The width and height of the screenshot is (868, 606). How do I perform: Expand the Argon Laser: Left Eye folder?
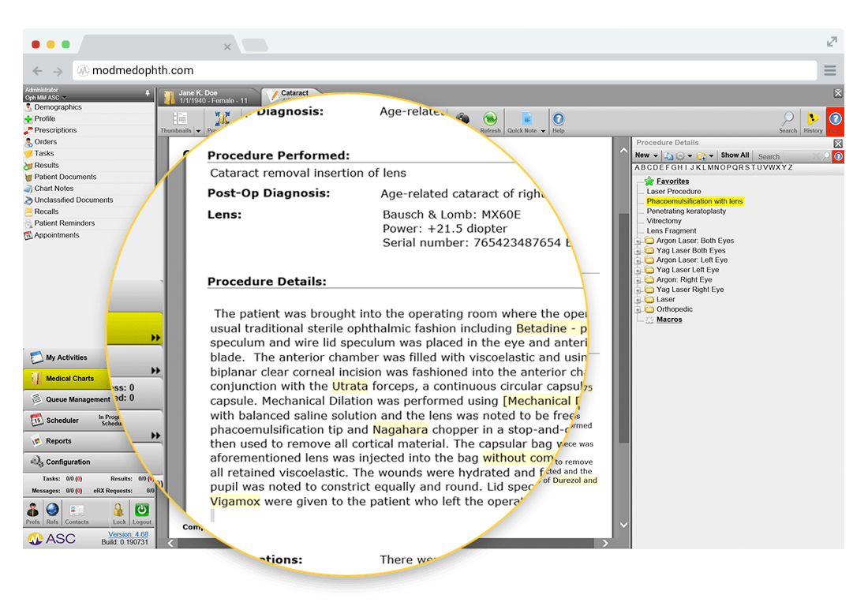coord(638,260)
